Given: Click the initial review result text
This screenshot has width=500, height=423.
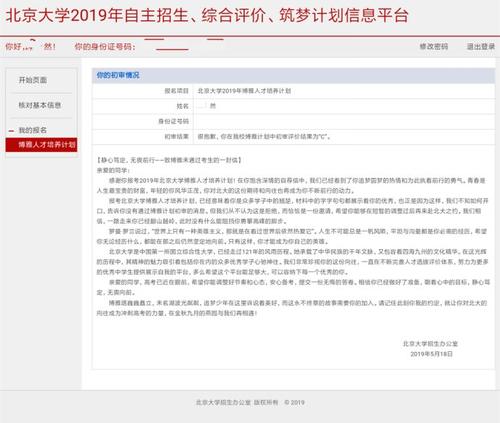Looking at the screenshot, I should click(x=264, y=137).
